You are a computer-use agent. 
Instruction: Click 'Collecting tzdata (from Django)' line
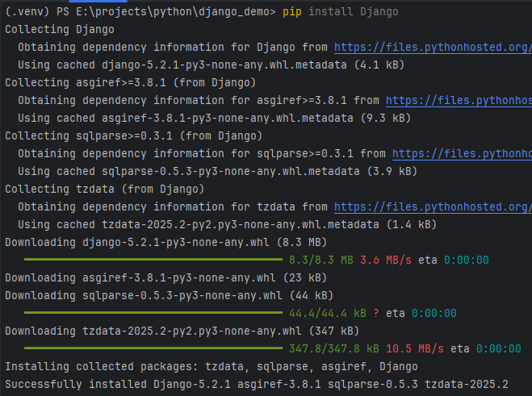(104, 189)
